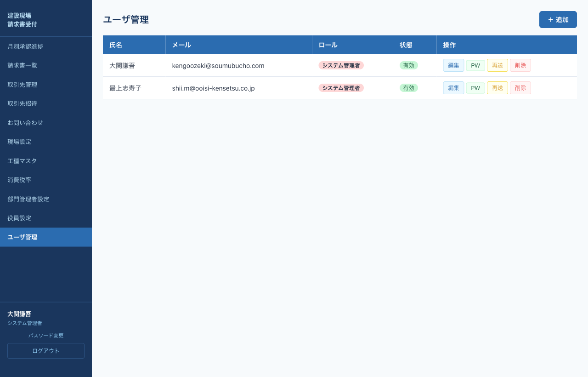
Task: Click the ログアウト button
Action: [46, 351]
